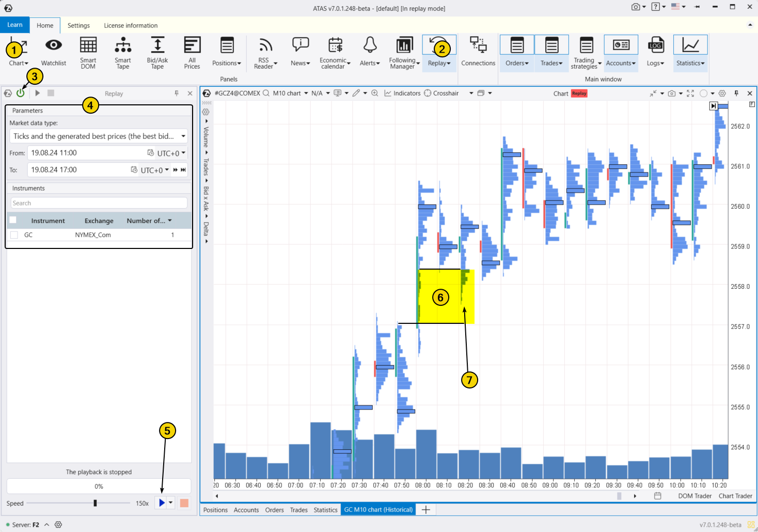Viewport: 758px width, 532px height.
Task: Select the GC M10 chart (Historical) tab
Action: [377, 510]
